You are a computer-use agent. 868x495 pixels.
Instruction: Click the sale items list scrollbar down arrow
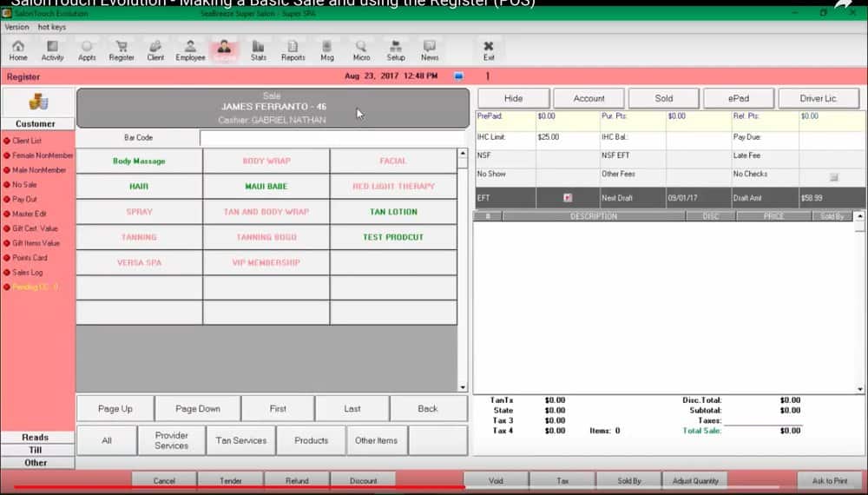click(859, 389)
